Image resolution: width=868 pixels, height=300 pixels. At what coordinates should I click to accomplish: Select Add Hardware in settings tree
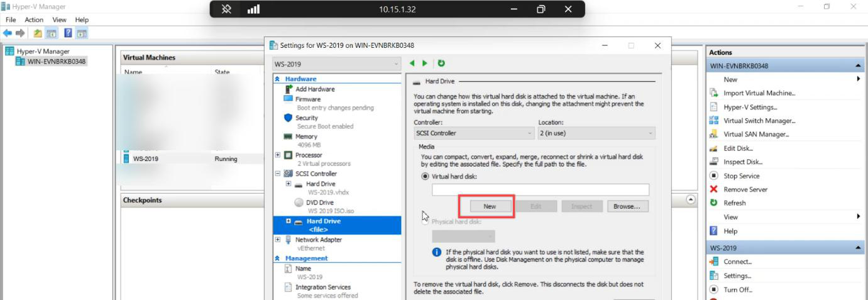click(315, 89)
